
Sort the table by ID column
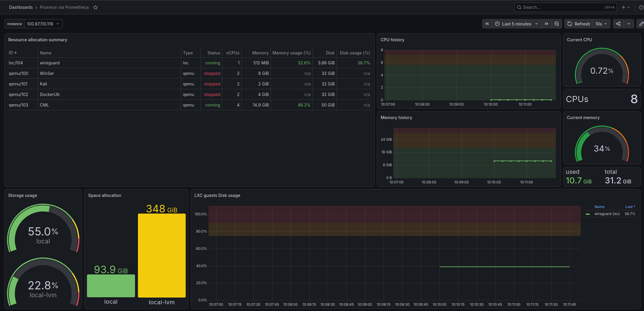(13, 53)
